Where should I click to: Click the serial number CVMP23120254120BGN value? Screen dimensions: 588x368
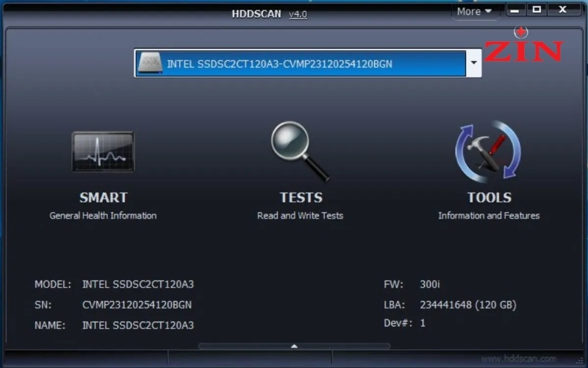[137, 305]
